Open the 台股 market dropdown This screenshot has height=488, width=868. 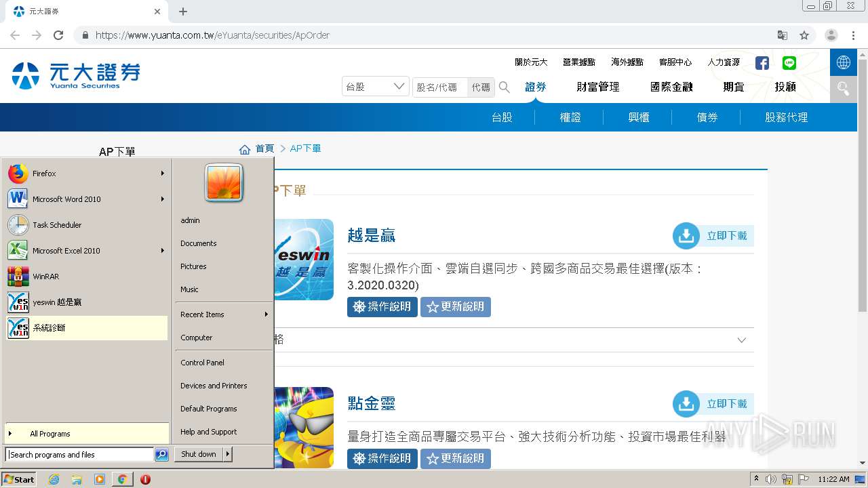(376, 87)
